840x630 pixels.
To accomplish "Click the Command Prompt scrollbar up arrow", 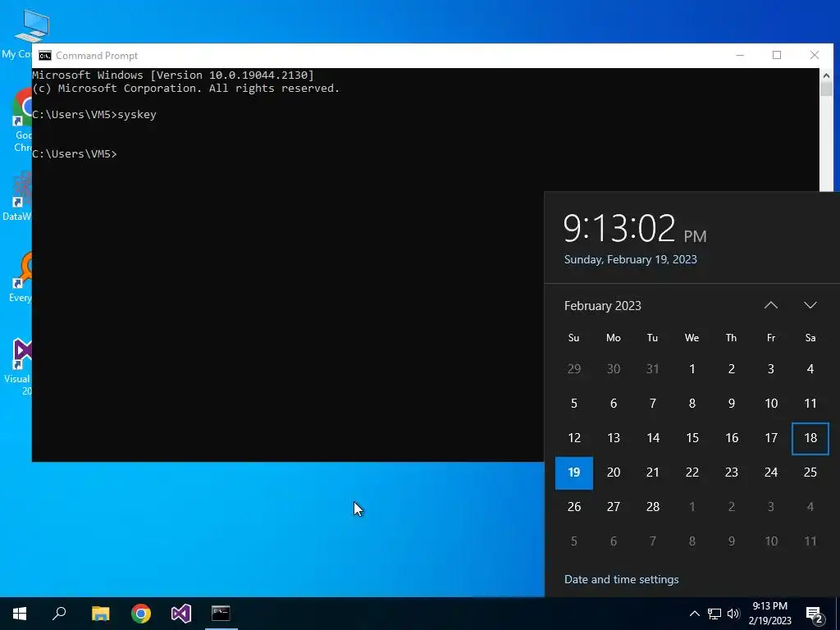I will 826,75.
